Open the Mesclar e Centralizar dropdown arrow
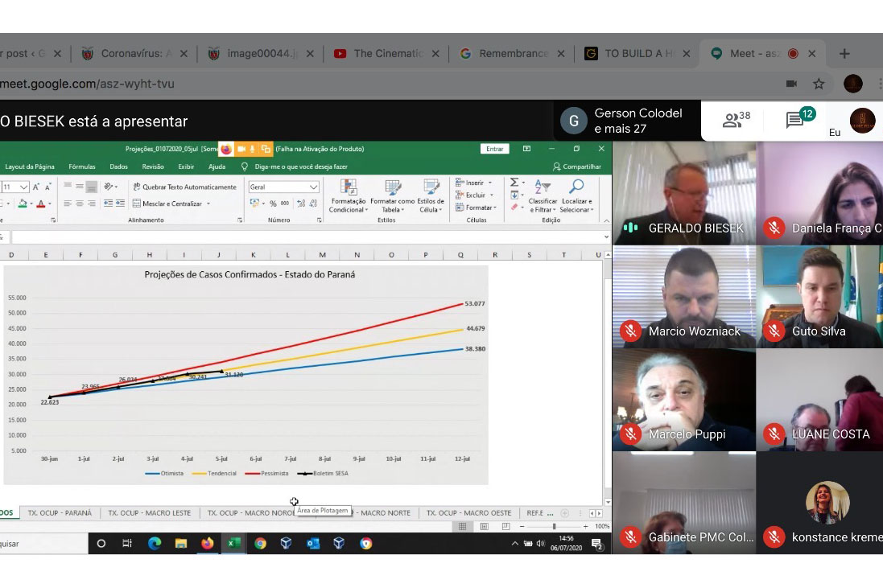This screenshot has width=883, height=588. (208, 204)
